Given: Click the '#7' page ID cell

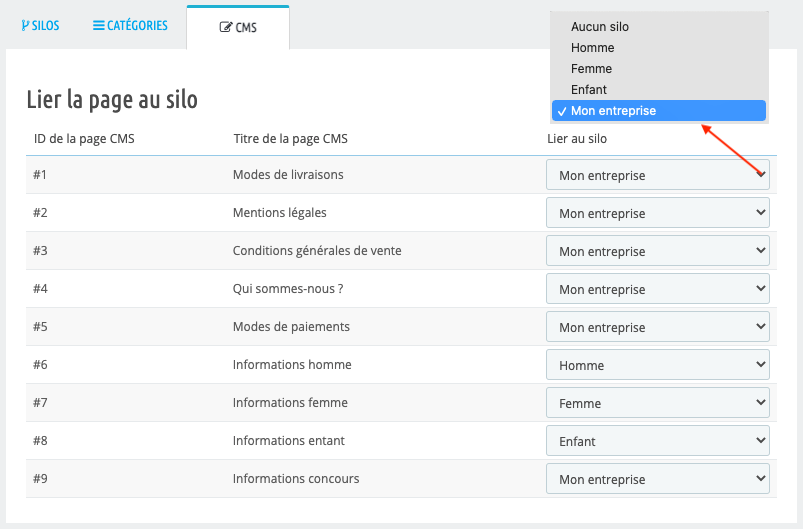Looking at the screenshot, I should pos(40,403).
